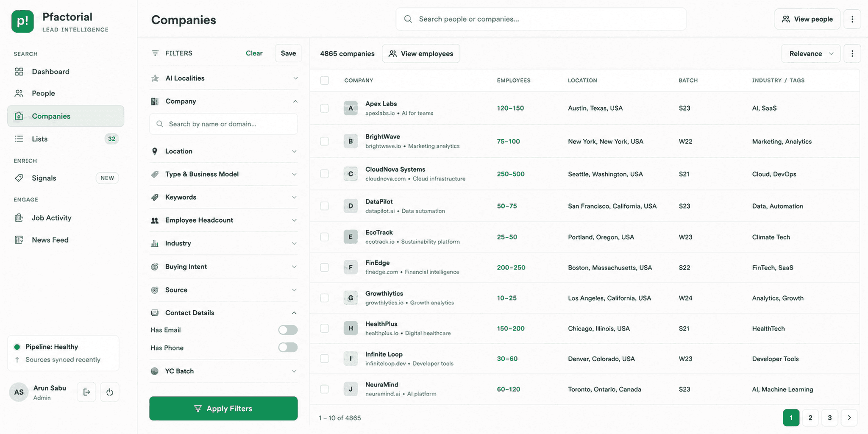Image resolution: width=868 pixels, height=434 pixels.
Task: Select Companies in the sidebar
Action: tap(66, 116)
